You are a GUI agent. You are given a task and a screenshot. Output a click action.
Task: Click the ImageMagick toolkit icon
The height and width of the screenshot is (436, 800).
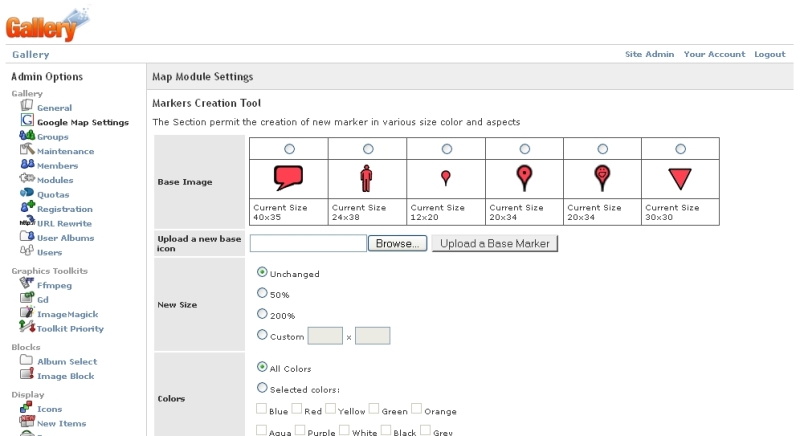27,312
